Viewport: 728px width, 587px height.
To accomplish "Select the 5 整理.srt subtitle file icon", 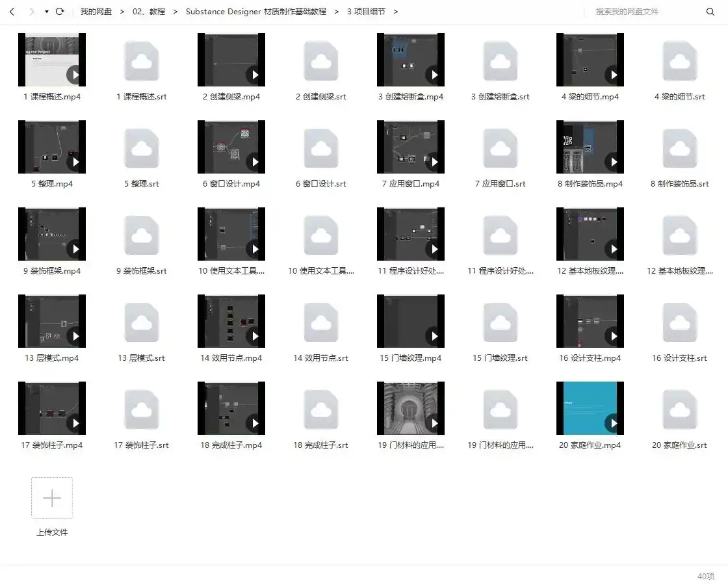I will click(x=142, y=148).
